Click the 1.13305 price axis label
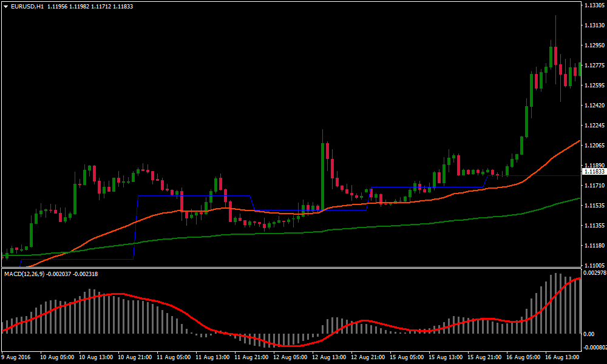The height and width of the screenshot is (364, 607). (x=593, y=5)
